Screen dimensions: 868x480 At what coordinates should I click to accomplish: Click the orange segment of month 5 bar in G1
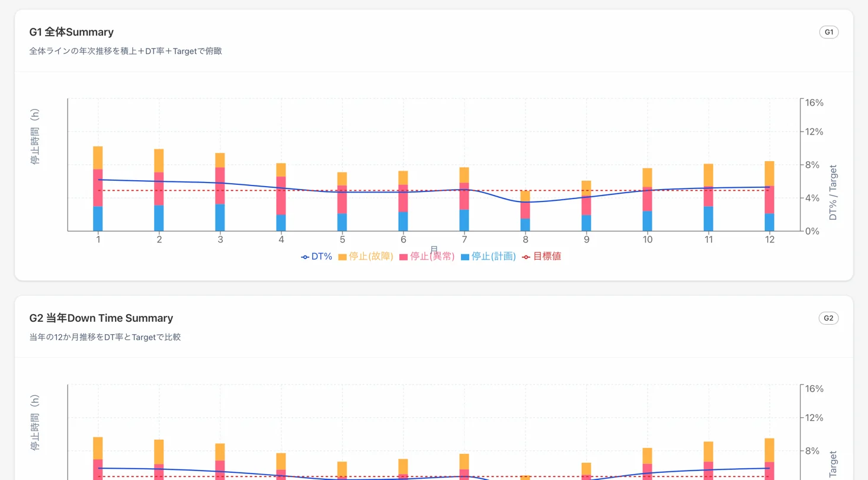point(342,179)
